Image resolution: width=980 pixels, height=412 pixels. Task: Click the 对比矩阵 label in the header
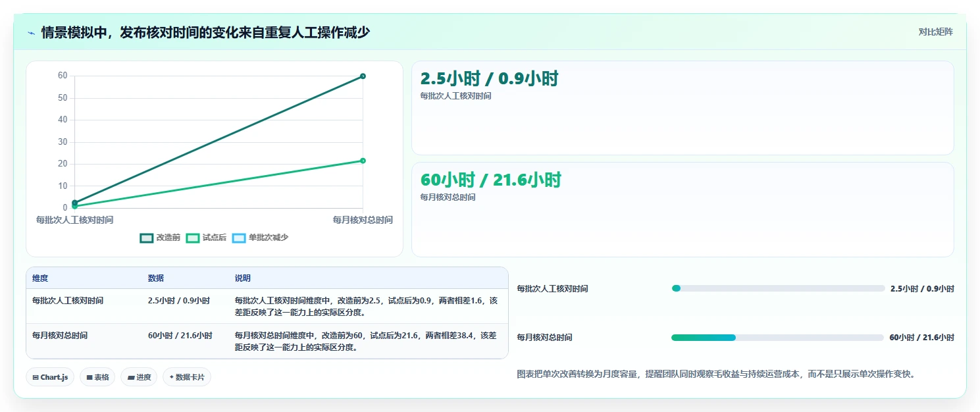click(936, 32)
